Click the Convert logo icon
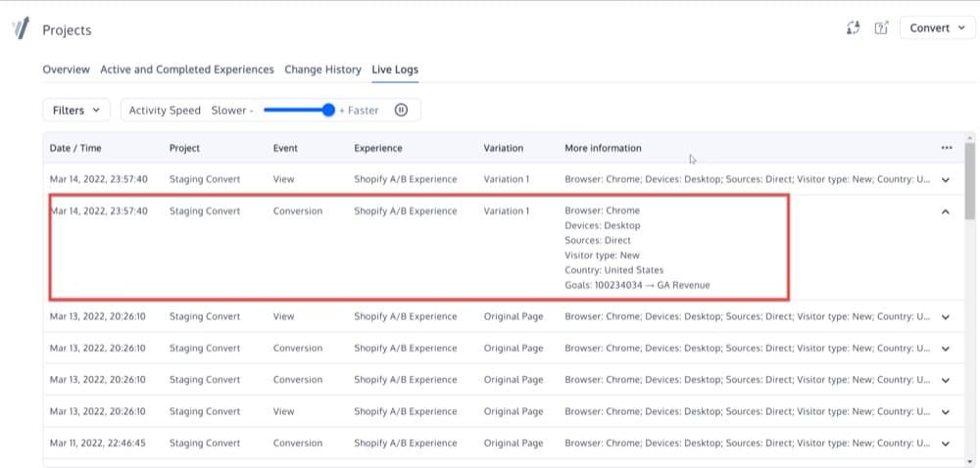Screen dimensions: 980x468 (20, 28)
